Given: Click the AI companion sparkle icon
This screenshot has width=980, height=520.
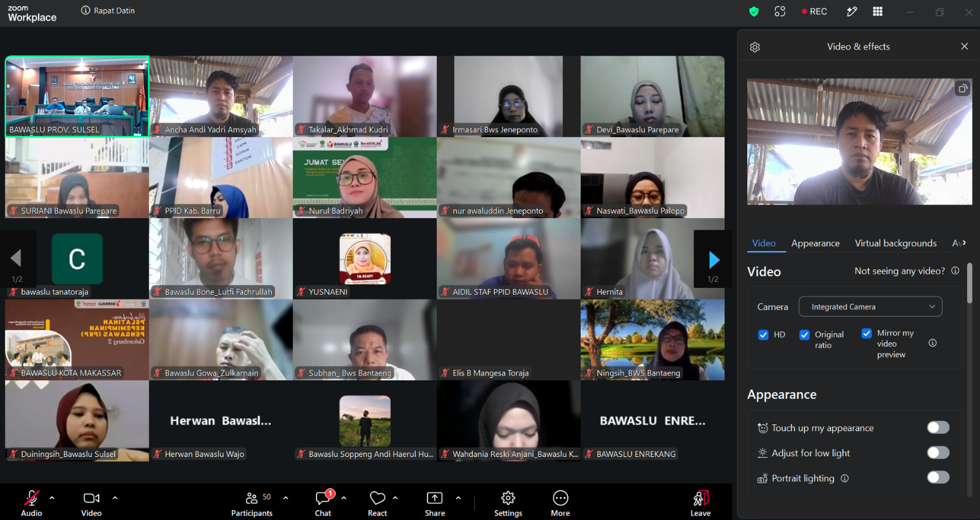Looking at the screenshot, I should [780, 11].
